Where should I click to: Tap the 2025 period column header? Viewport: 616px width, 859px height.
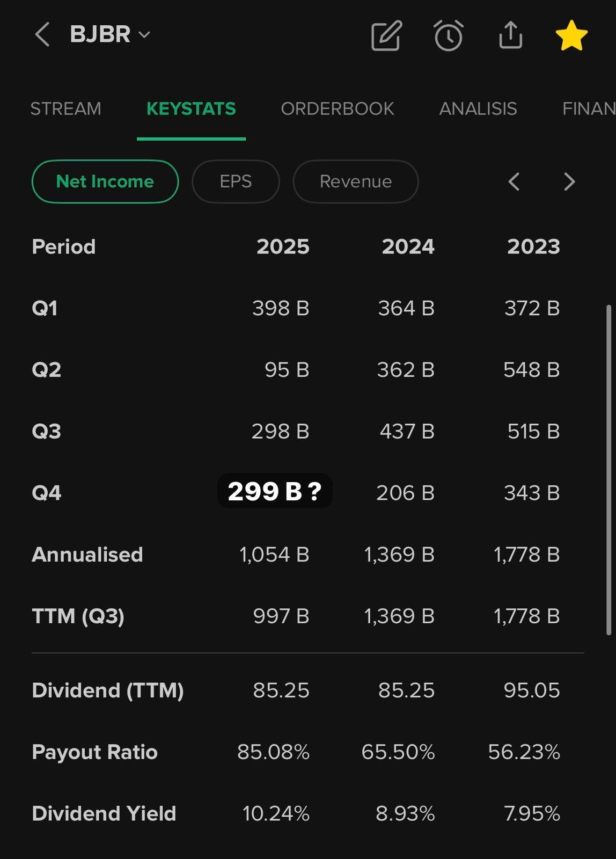(x=283, y=247)
